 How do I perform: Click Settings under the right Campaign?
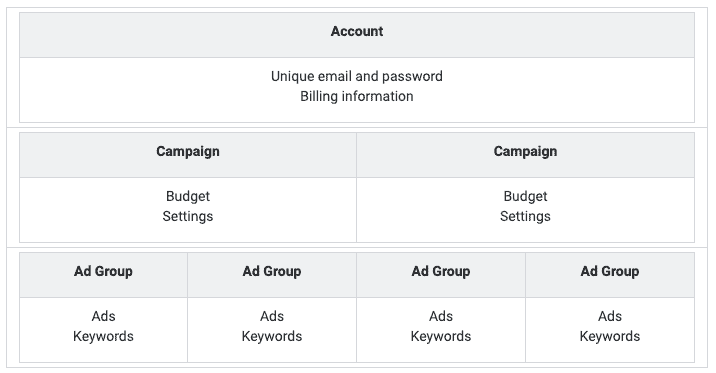point(525,216)
